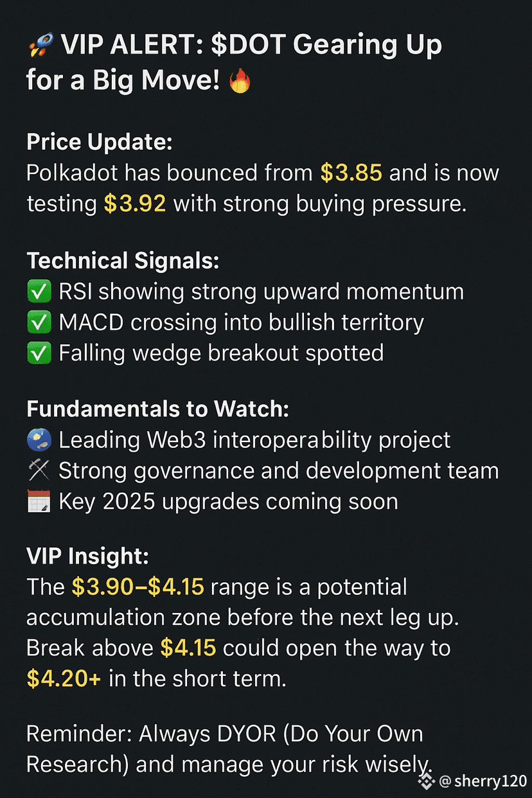The width and height of the screenshot is (532, 798).
Task: Click the green checkmark beside MACD line
Action: coord(39,323)
